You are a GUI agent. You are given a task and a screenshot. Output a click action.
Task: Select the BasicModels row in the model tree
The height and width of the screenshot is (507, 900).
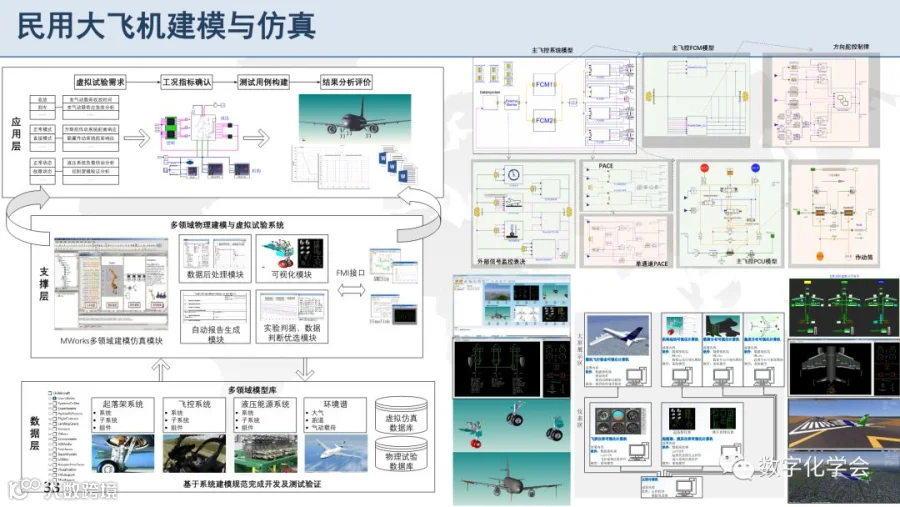click(64, 454)
